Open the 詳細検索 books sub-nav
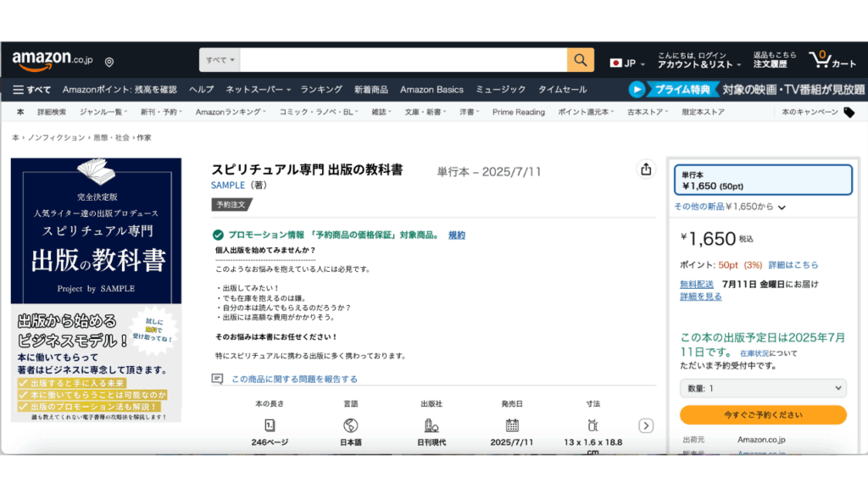 pos(52,113)
